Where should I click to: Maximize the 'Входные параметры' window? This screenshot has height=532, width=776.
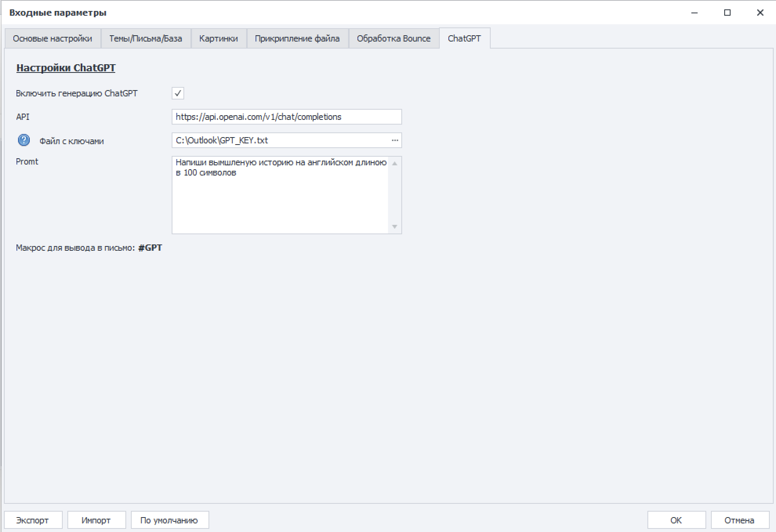click(x=727, y=13)
